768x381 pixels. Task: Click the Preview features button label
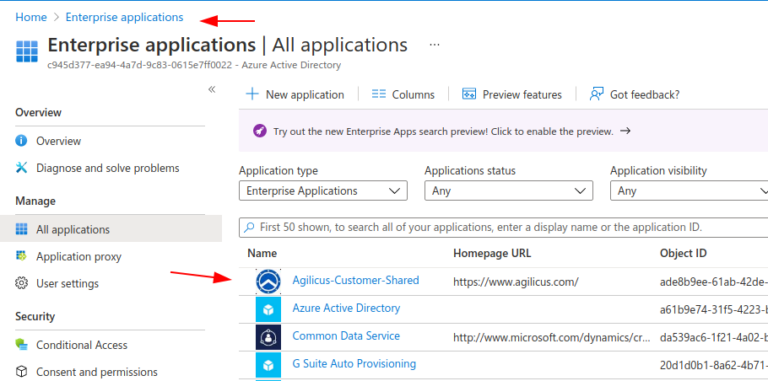(x=522, y=95)
